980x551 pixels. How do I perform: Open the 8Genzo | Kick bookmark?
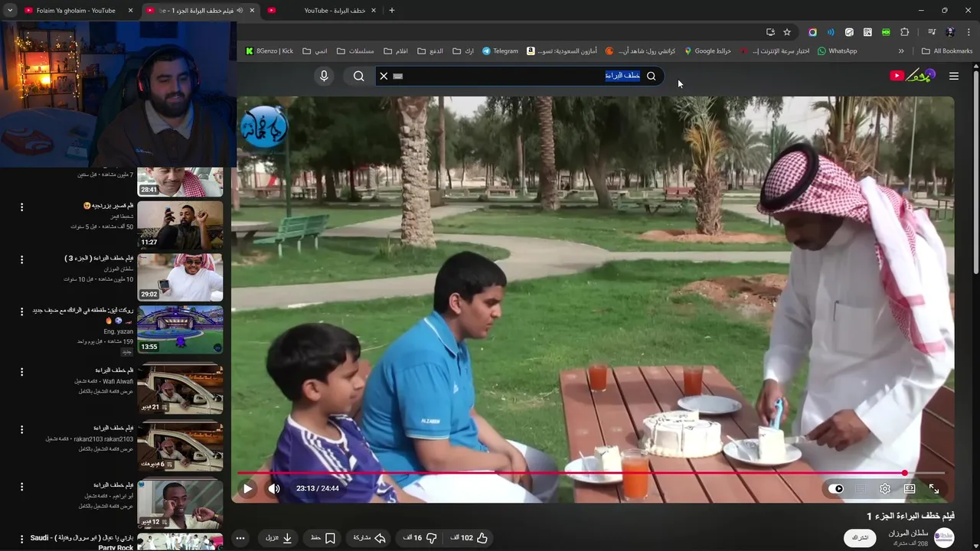[x=269, y=51]
